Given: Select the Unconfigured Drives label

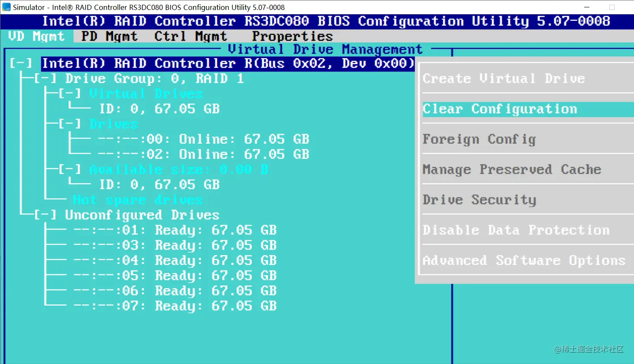Looking at the screenshot, I should (142, 215).
